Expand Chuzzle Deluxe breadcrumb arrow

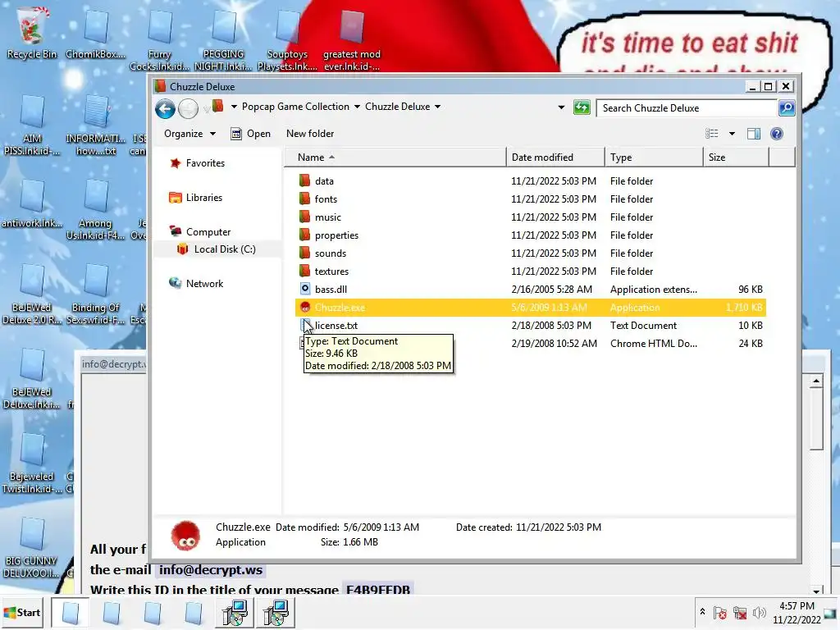(438, 107)
